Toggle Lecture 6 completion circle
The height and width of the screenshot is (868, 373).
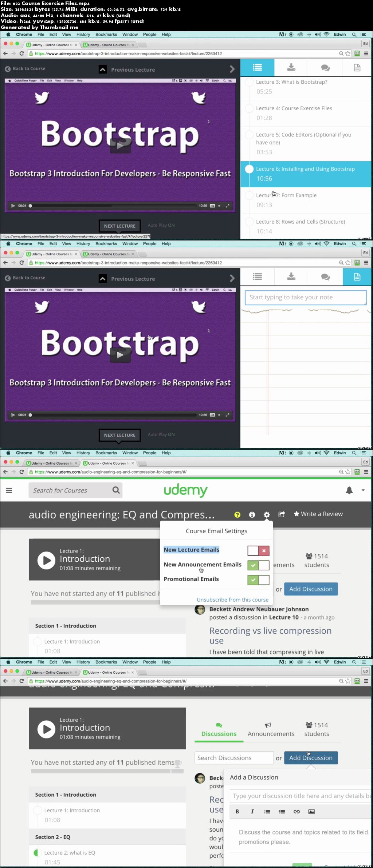pos(249,169)
